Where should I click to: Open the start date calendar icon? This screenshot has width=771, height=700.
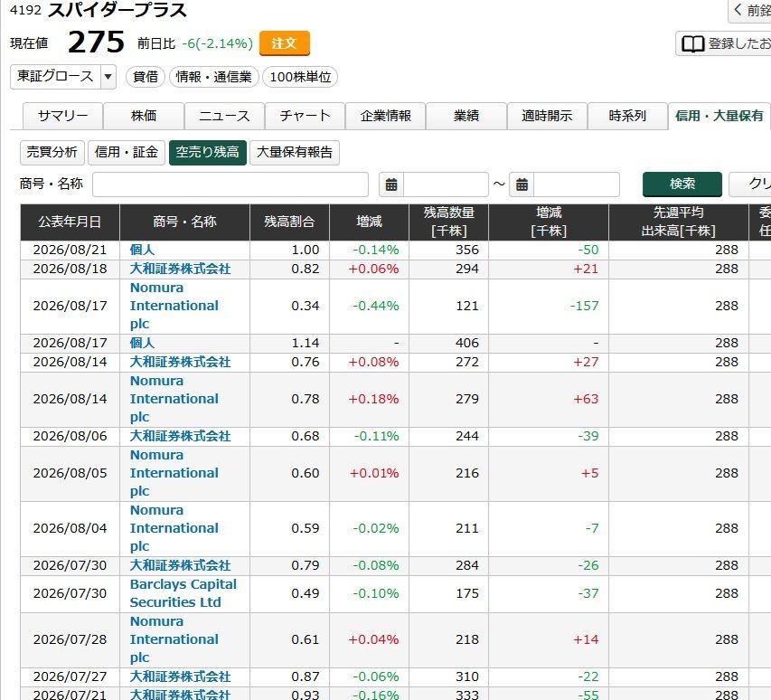[391, 184]
